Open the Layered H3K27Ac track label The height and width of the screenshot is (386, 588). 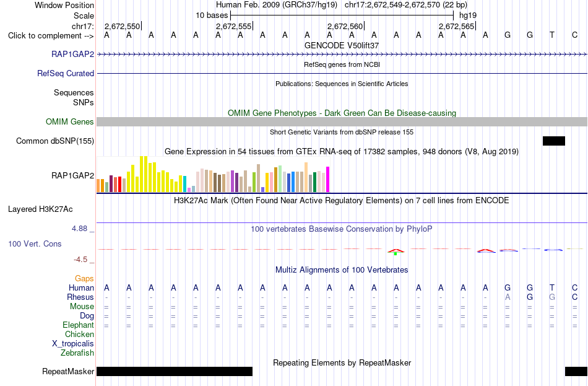pos(40,209)
